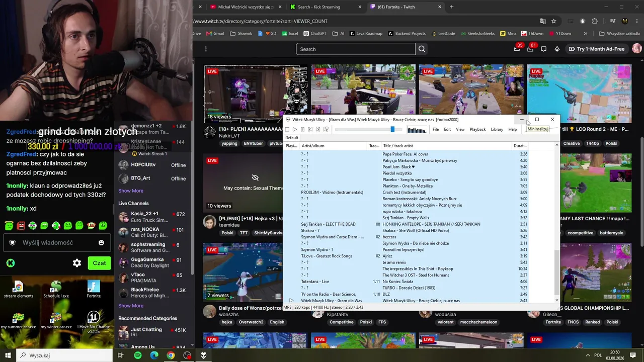Click the foobar2000 Play button

(x=295, y=130)
